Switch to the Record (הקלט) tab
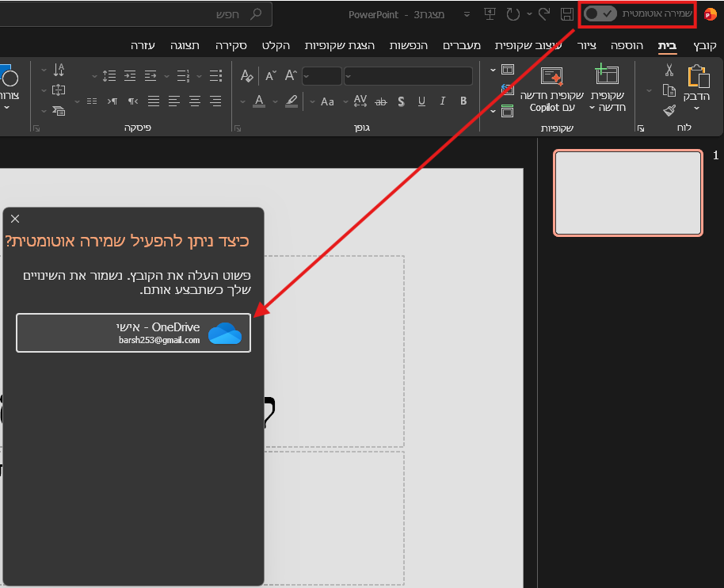This screenshot has width=724, height=588. [276, 45]
